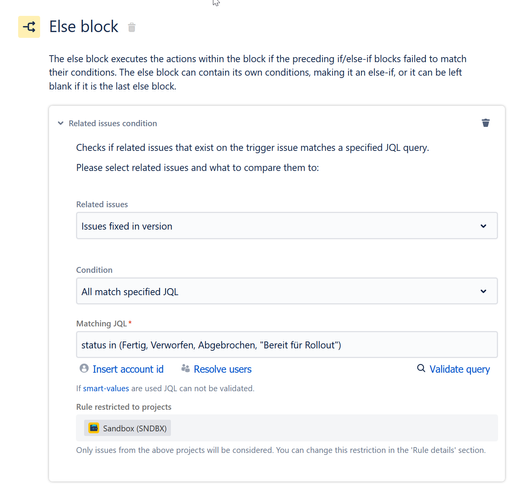515x485 pixels.
Task: Click the Sandbox project avatar icon
Action: coord(94,428)
